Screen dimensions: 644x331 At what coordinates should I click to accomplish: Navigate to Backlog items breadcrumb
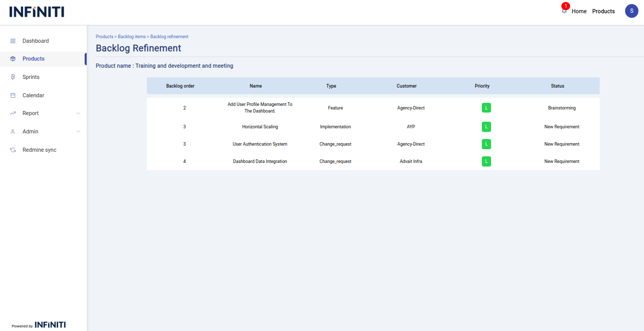132,37
